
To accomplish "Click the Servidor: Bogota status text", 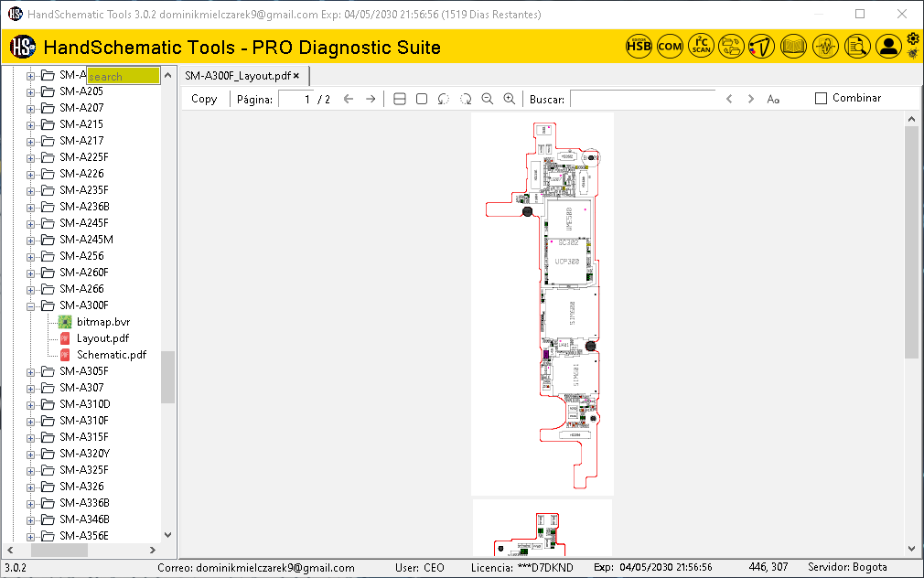I will 847,567.
